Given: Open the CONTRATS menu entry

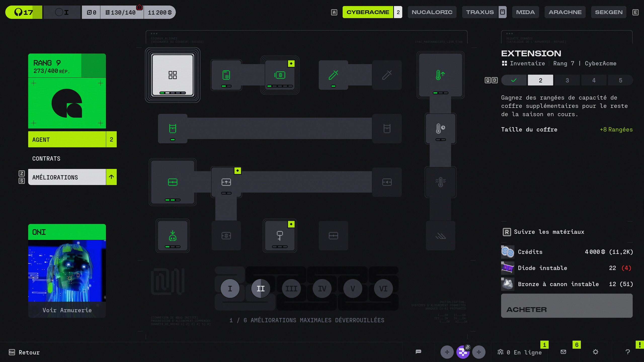Looking at the screenshot, I should (46, 159).
